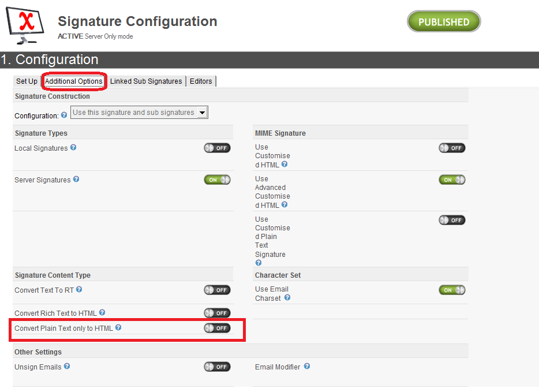Click the help icon beside Local Signatures
Image resolution: width=539 pixels, height=392 pixels.
pos(73,148)
